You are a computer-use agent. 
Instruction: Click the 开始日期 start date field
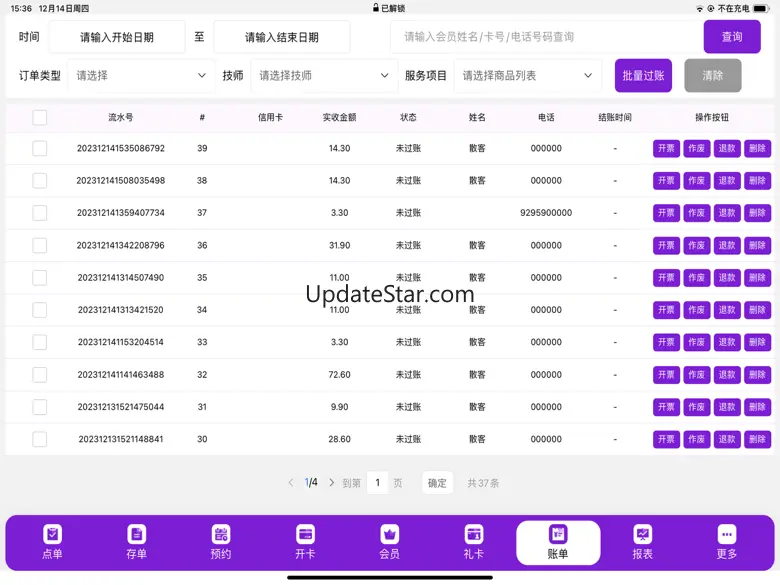(x=117, y=37)
